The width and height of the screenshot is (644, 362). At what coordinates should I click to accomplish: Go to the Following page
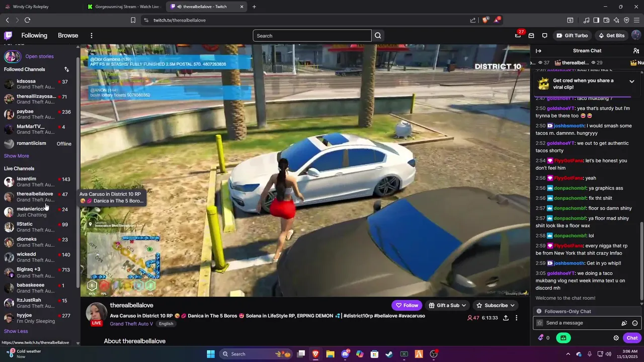(x=34, y=36)
